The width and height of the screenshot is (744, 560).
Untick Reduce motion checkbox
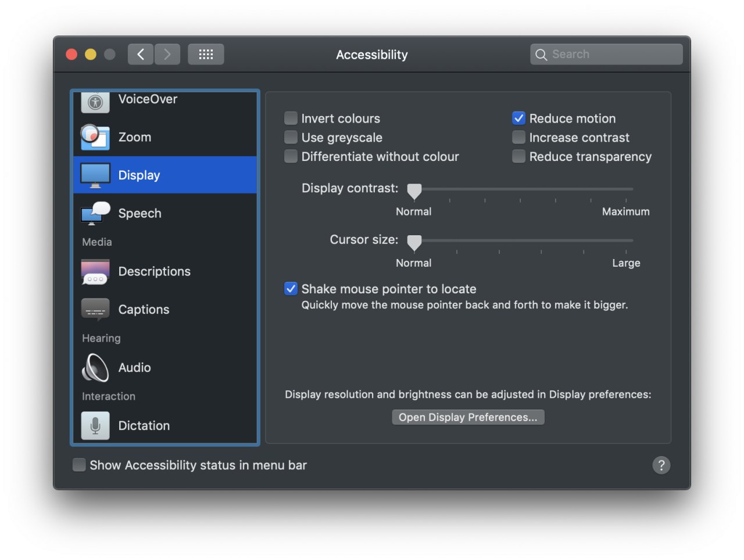(x=518, y=119)
